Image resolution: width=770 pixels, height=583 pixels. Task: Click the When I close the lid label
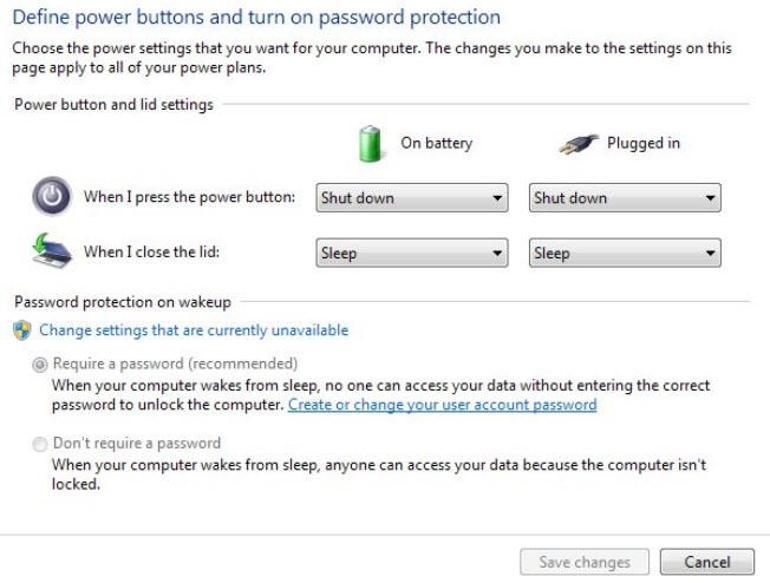[x=151, y=252]
